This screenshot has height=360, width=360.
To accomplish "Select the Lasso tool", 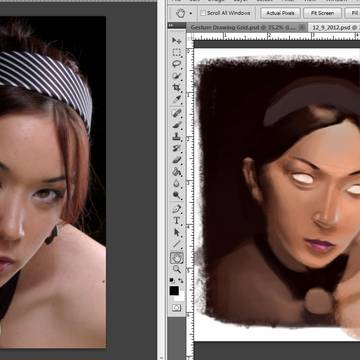I will [177, 64].
